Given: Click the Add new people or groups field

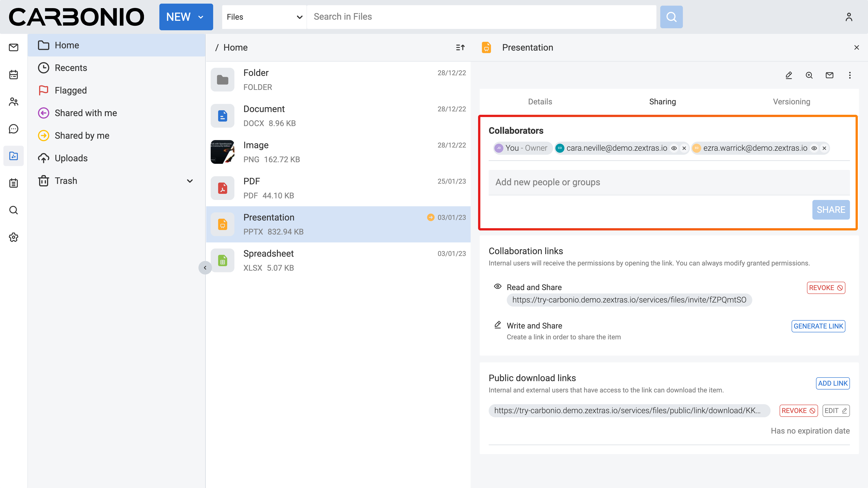Looking at the screenshot, I should (669, 182).
